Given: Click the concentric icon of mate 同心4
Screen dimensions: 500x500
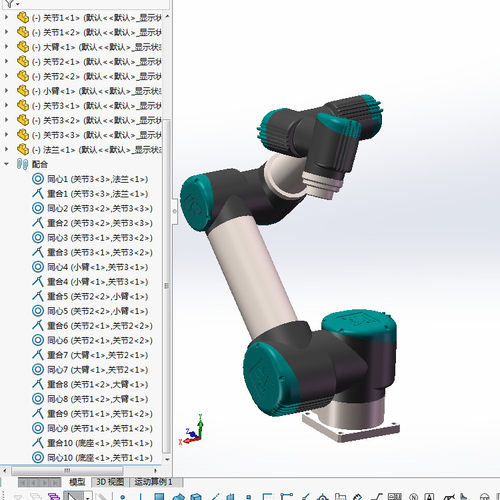Looking at the screenshot, I should [x=38, y=267].
